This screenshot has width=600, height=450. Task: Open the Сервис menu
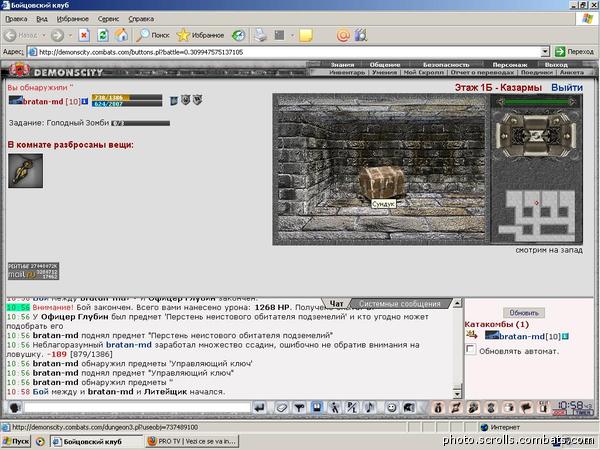click(108, 19)
